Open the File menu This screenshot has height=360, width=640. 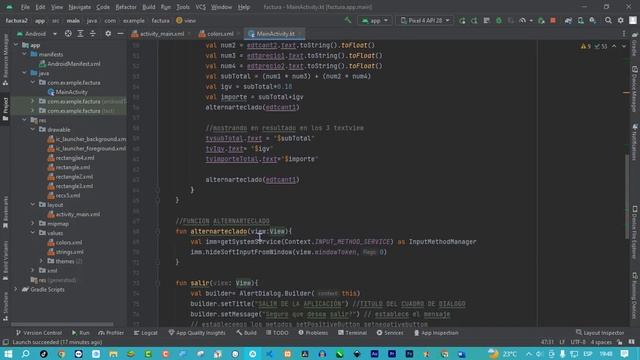25,7
